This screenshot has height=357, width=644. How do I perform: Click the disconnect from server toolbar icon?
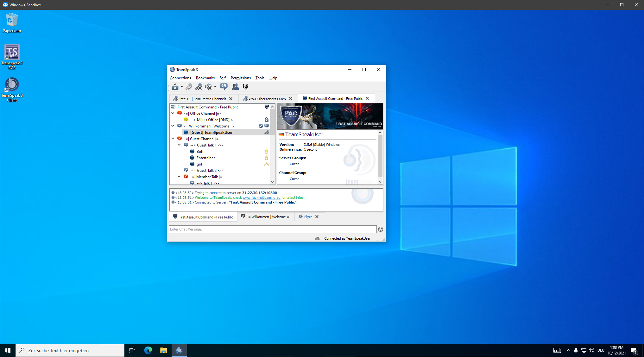175,87
